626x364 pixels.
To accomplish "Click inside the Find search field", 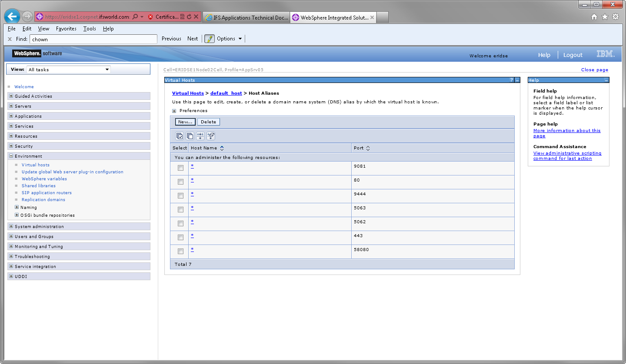I will (x=93, y=39).
